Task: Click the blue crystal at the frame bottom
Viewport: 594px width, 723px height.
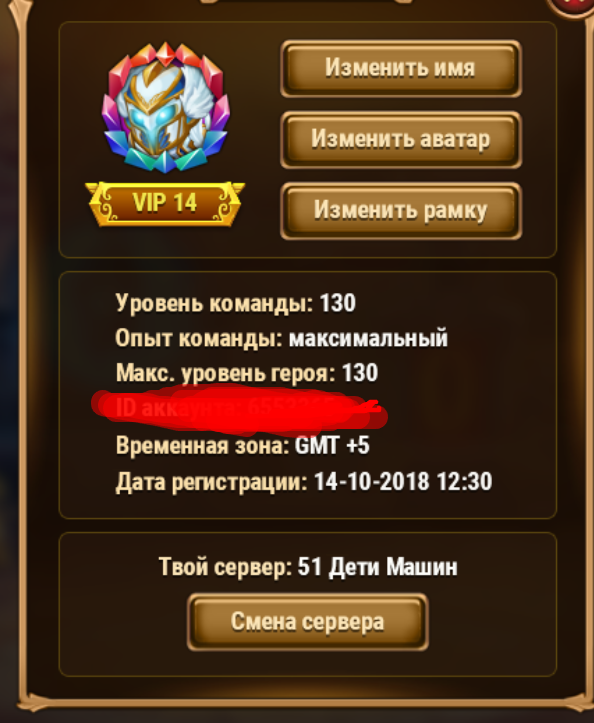Action: tap(165, 161)
